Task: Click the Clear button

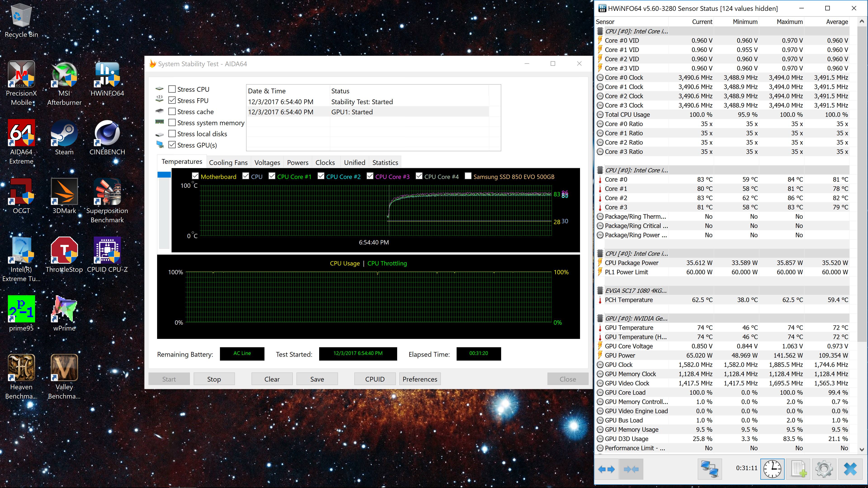Action: coord(272,379)
